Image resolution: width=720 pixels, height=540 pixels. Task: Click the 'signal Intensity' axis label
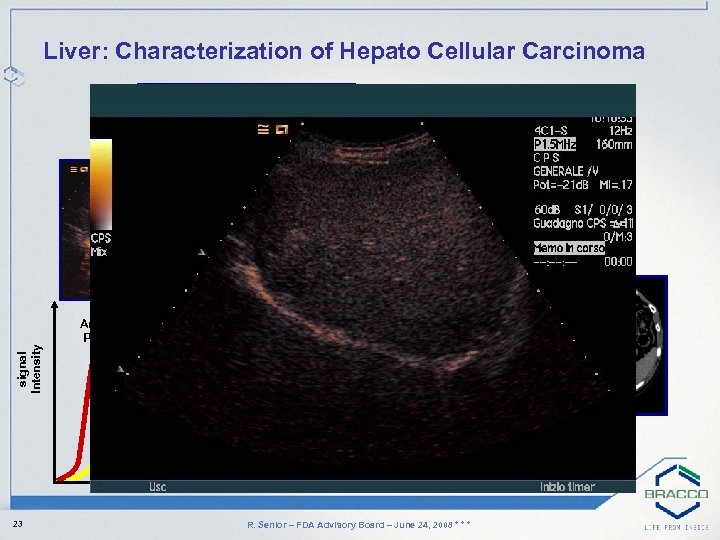[29, 369]
